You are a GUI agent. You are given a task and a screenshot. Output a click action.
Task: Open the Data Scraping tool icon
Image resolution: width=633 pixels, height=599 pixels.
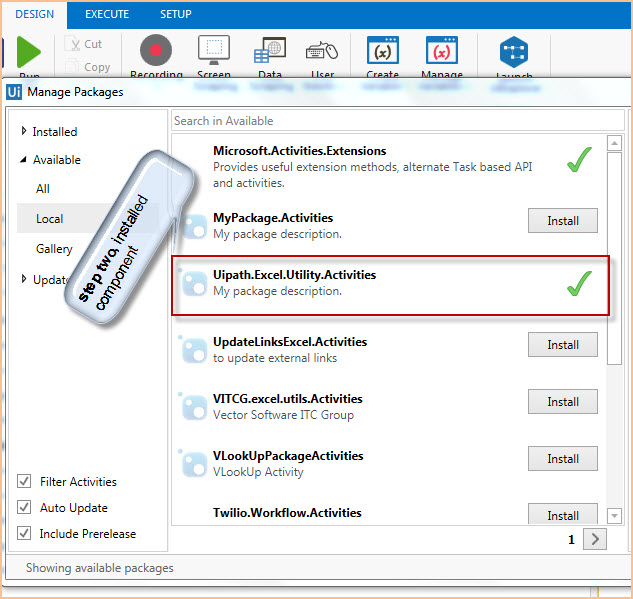[270, 50]
